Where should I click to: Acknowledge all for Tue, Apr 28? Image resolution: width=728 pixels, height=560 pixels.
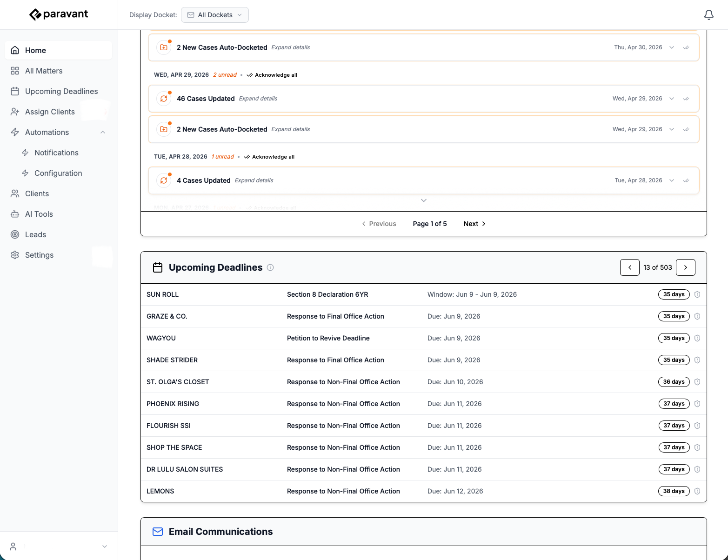269,157
